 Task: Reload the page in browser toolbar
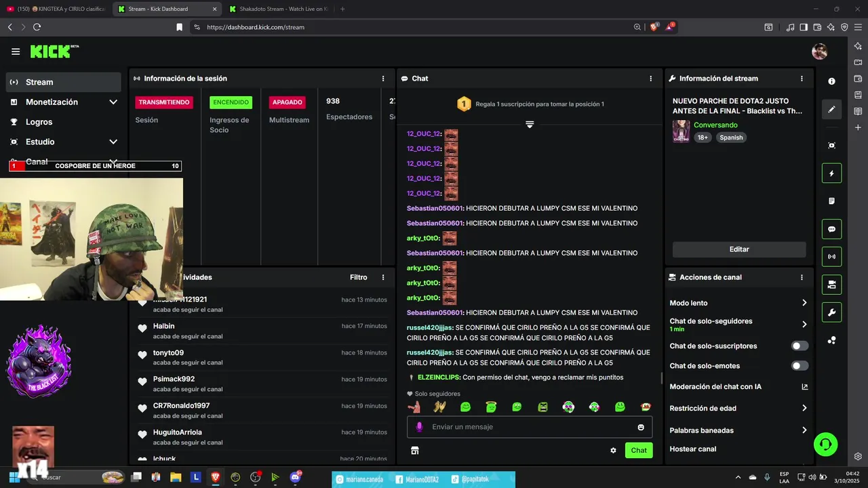click(x=37, y=27)
